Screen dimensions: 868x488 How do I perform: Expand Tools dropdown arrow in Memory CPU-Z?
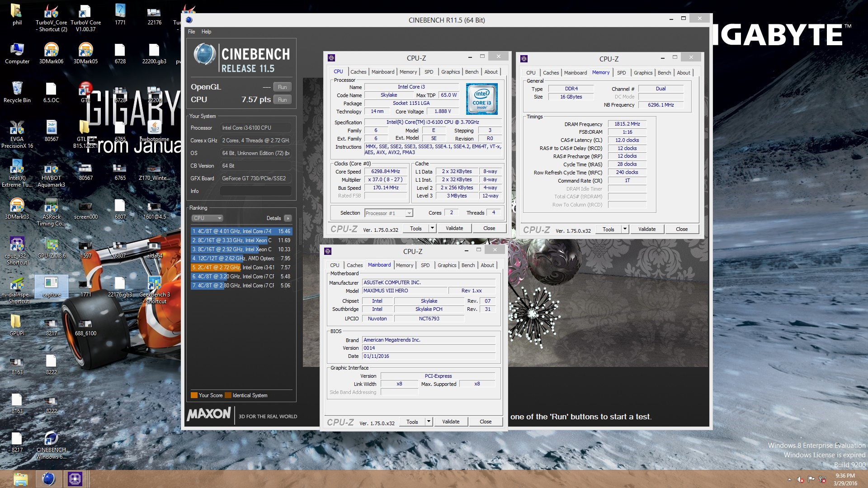[625, 229]
